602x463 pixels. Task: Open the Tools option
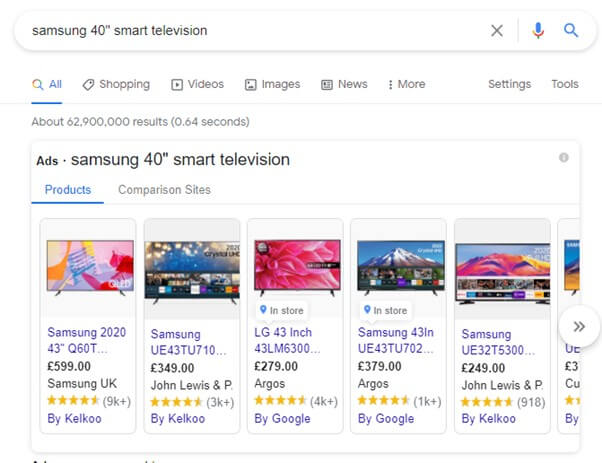tap(565, 84)
